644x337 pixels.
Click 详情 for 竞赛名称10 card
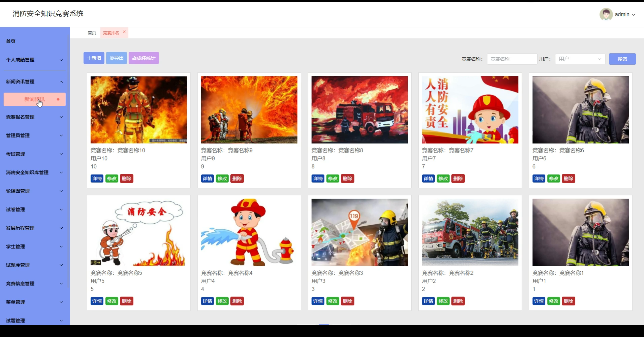[x=97, y=179]
